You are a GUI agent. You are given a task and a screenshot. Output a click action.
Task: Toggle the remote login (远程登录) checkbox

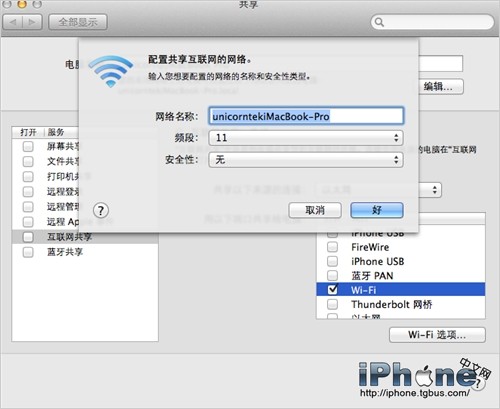coord(28,192)
